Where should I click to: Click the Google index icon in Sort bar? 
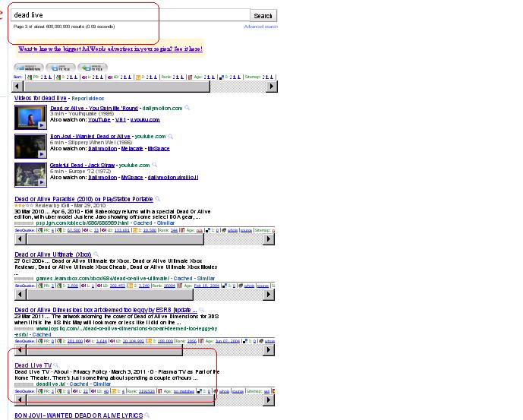click(x=58, y=77)
